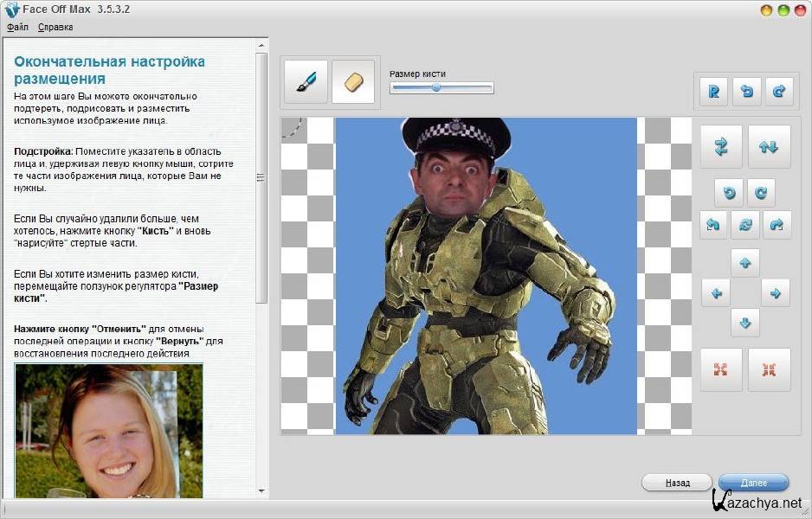The height and width of the screenshot is (519, 812).
Task: Nudge the face to the right
Action: coord(775,293)
